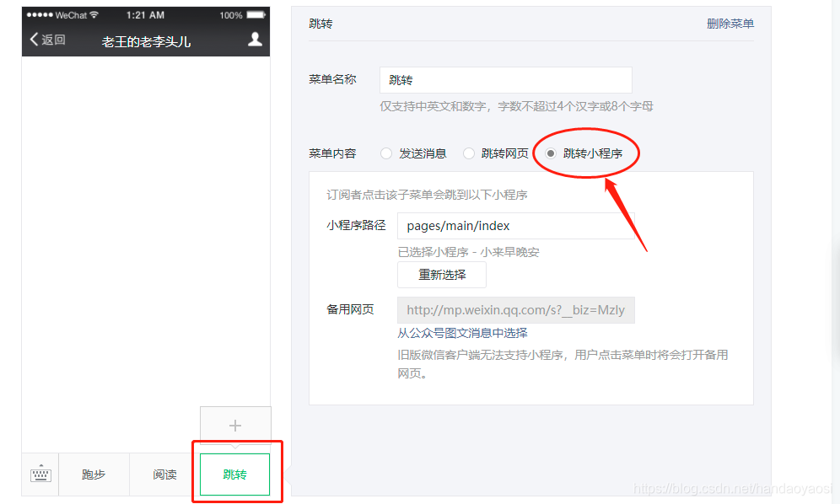Select the 阅读 menu tab
The image size is (840, 504).
tap(164, 475)
